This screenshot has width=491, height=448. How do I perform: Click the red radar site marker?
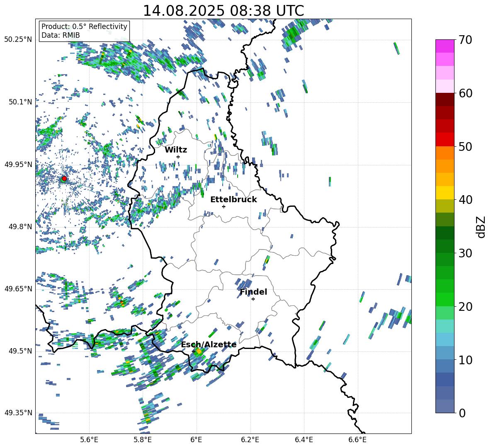tap(64, 179)
